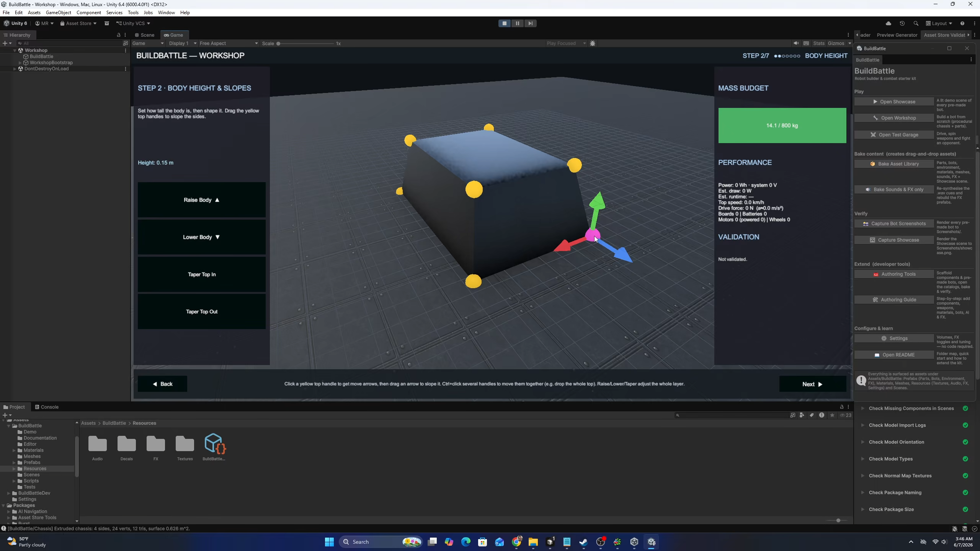Image resolution: width=980 pixels, height=551 pixels.
Task: Open the Unity VCS dropdown
Action: (x=133, y=23)
